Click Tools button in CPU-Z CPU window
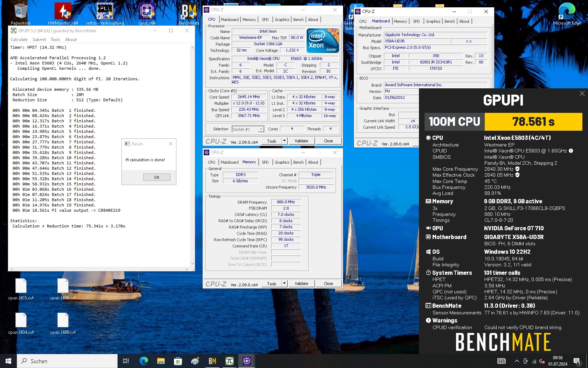The height and width of the screenshot is (368, 588). coord(272,141)
